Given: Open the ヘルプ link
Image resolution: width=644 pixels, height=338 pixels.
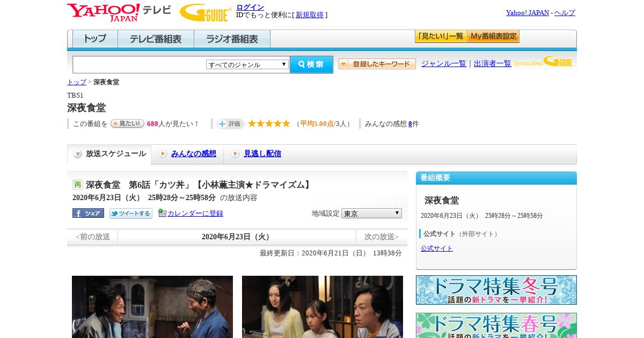Looking at the screenshot, I should coord(565,13).
